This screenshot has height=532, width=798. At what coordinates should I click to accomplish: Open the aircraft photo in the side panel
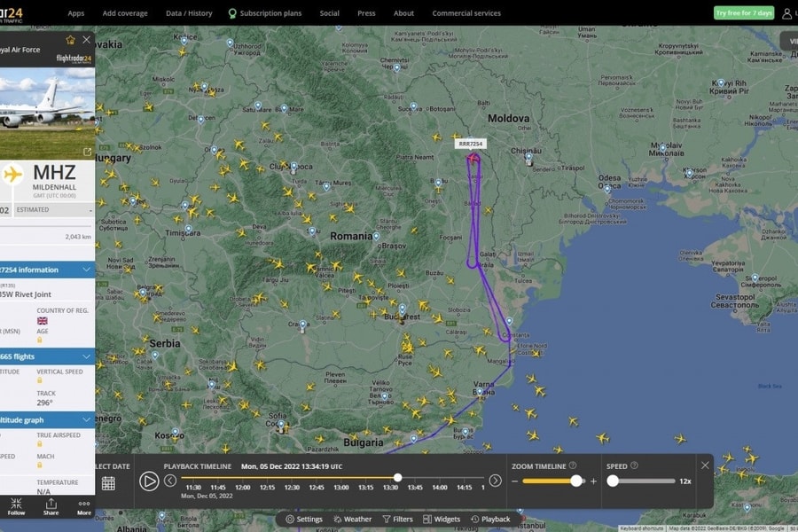coord(47,113)
